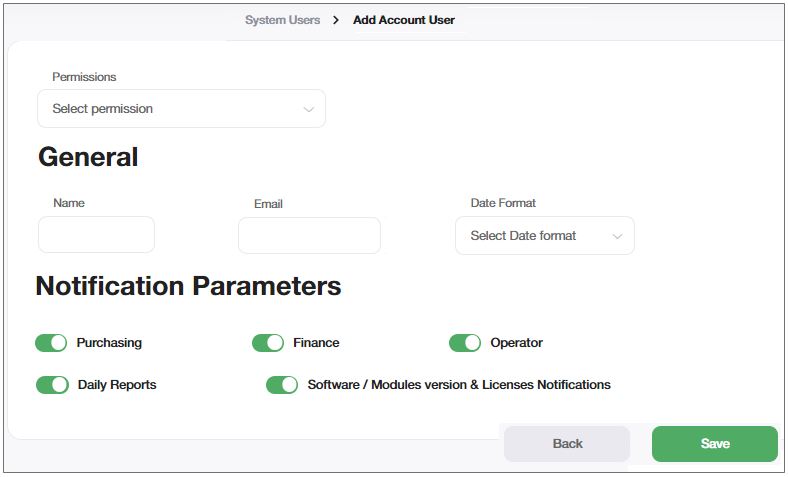The height and width of the screenshot is (477, 788).
Task: Save the new account user
Action: pyautogui.click(x=714, y=444)
